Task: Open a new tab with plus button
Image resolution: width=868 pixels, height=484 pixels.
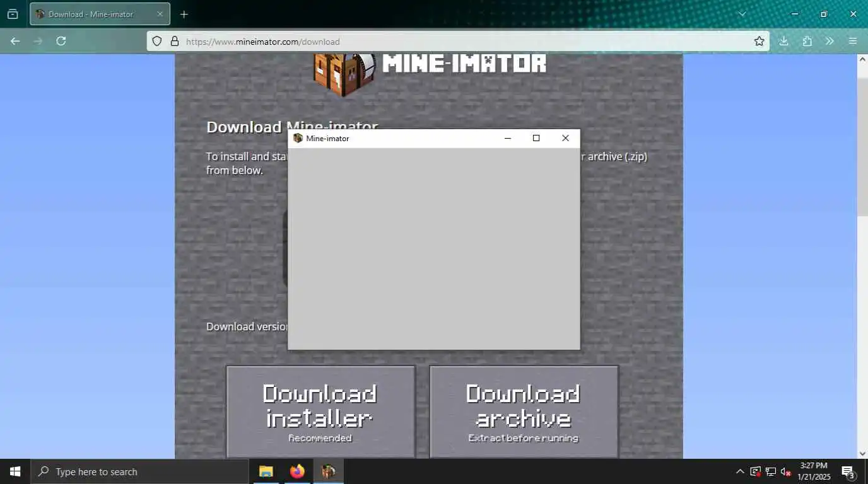Action: pyautogui.click(x=184, y=14)
